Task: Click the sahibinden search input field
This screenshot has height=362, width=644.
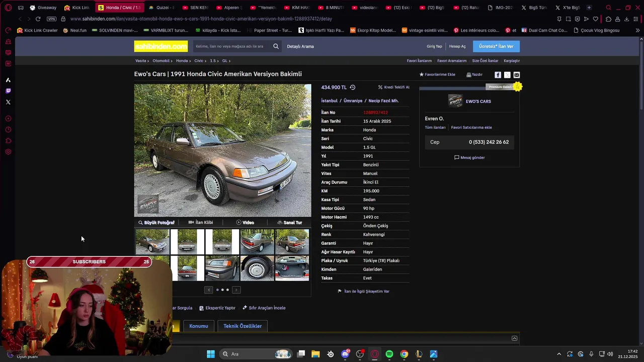Action: [231, 46]
